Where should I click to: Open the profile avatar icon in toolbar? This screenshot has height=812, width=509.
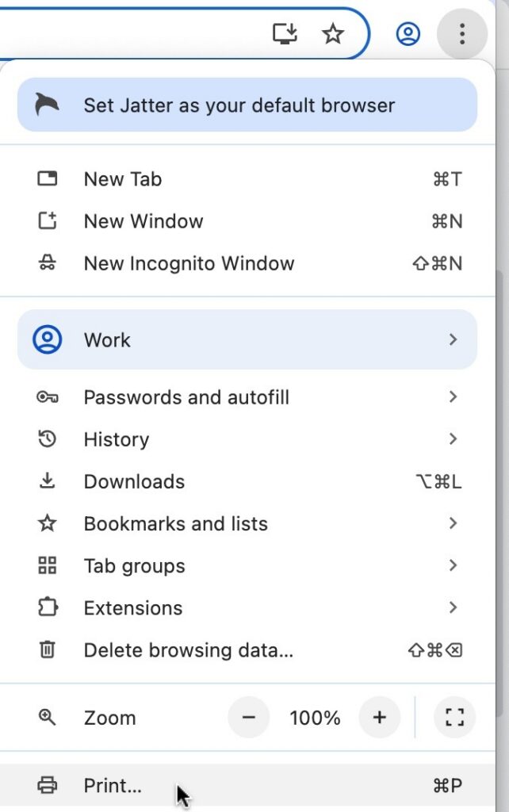click(408, 34)
